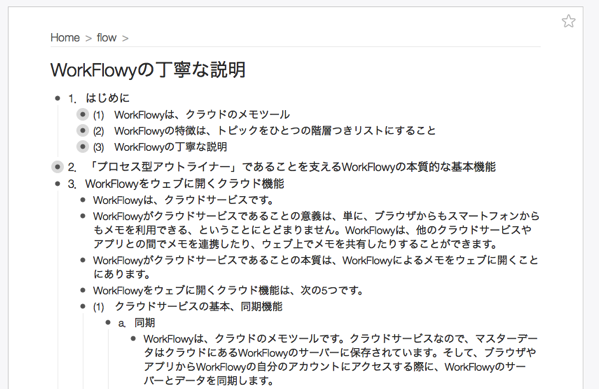
Task: Click bullet of a. 同期
Action: click(x=108, y=323)
